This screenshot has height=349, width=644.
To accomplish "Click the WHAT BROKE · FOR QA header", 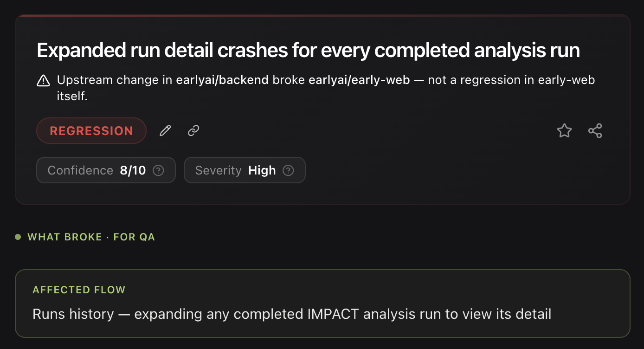I will [91, 237].
